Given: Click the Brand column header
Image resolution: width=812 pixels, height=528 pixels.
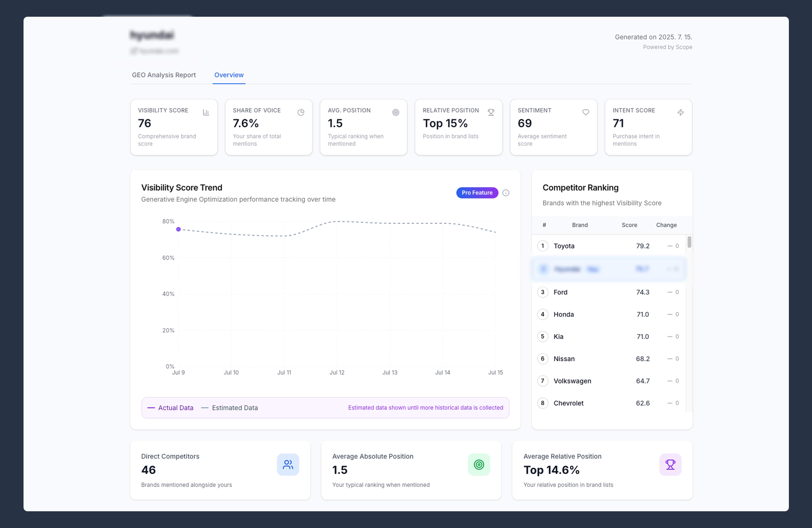Looking at the screenshot, I should [580, 225].
